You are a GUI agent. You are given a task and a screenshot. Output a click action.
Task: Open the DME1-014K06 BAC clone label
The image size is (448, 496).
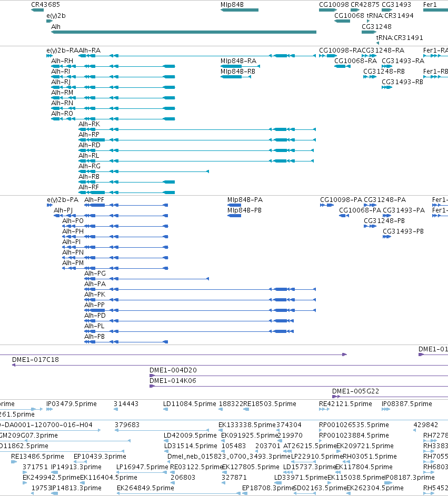tap(173, 381)
